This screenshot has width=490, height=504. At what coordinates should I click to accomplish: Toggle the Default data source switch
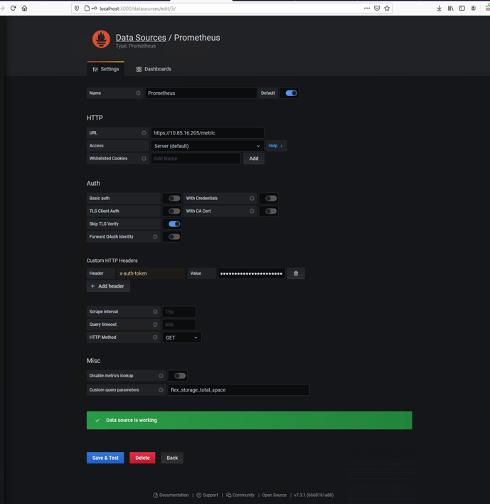[x=291, y=93]
